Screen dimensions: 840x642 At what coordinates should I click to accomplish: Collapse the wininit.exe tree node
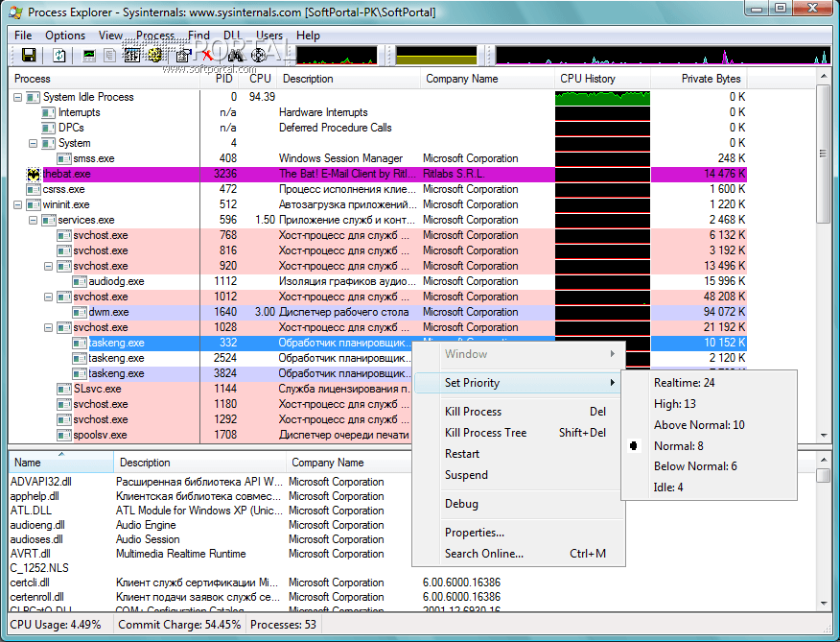point(18,204)
